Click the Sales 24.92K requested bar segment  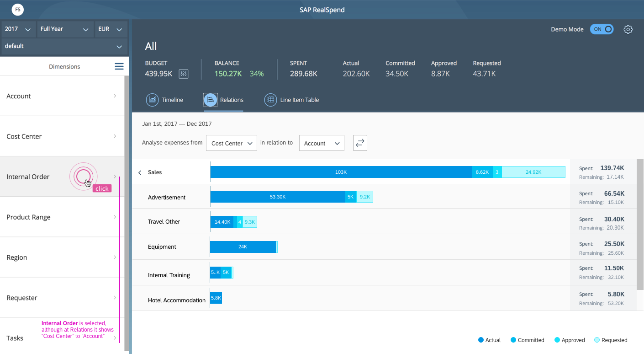(x=533, y=172)
